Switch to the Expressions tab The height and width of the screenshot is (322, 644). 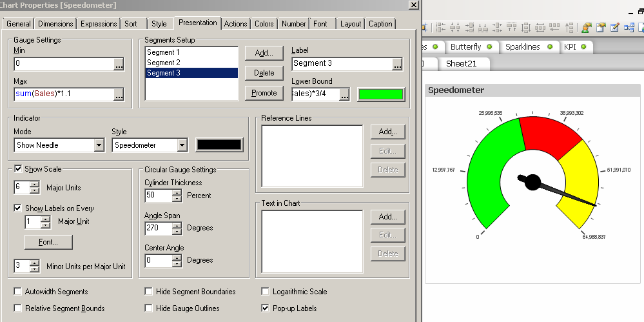pos(99,24)
